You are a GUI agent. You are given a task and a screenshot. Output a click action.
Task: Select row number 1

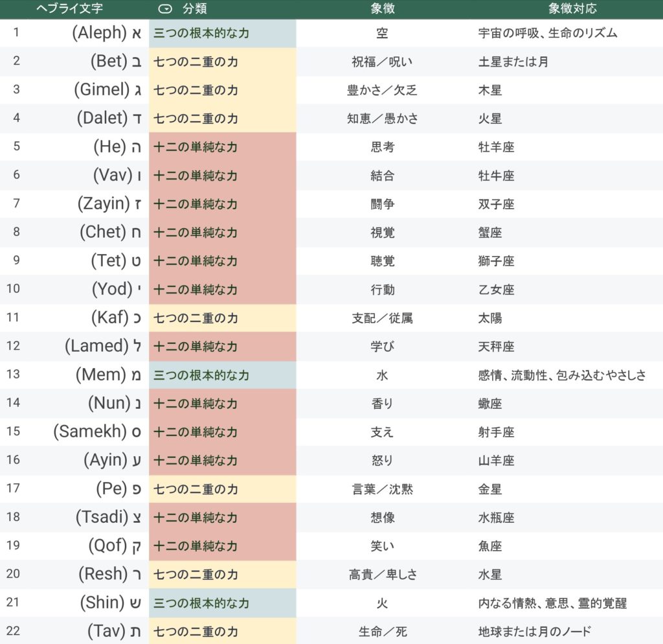[16, 33]
